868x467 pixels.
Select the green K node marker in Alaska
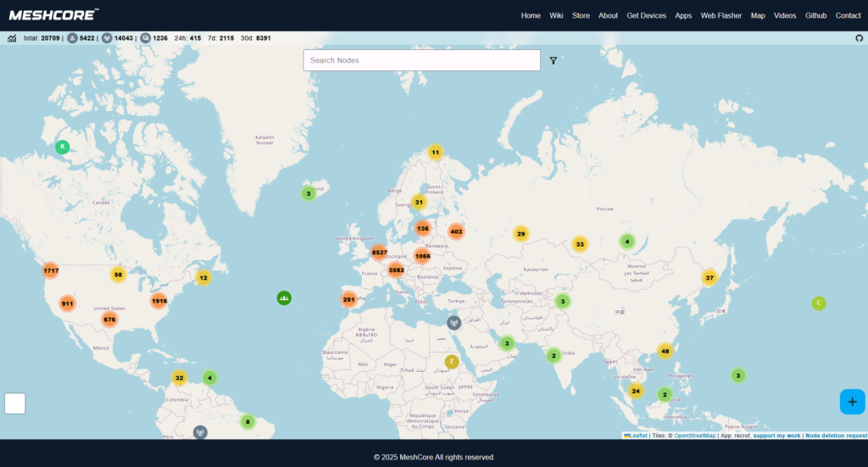[62, 147]
